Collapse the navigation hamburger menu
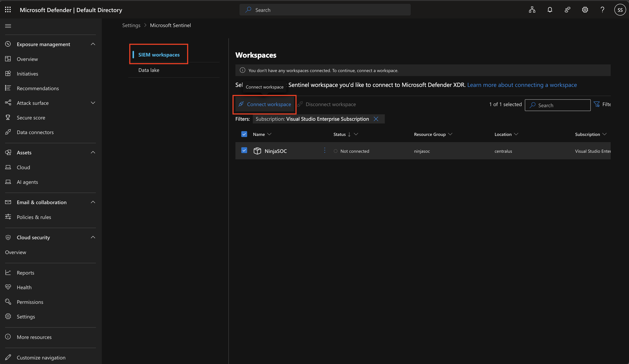This screenshot has width=629, height=364. 8,26
